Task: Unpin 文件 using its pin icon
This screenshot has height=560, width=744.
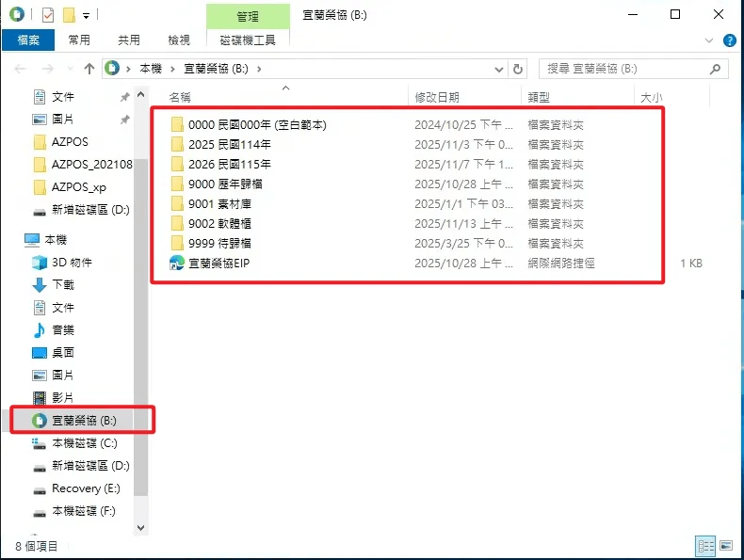Action: pos(124,97)
